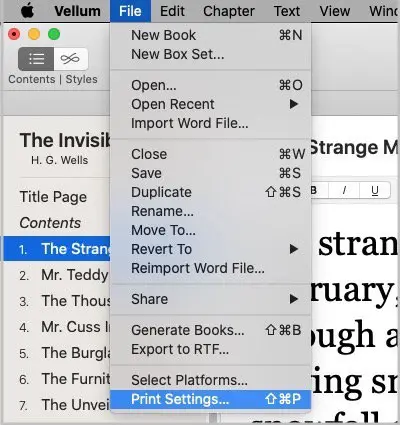Image resolution: width=400 pixels, height=425 pixels.
Task: Open the Apple menu
Action: pyautogui.click(x=28, y=11)
